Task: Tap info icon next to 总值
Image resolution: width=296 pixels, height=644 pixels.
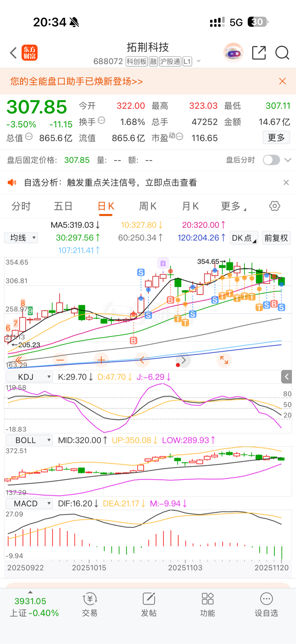Action: (x=29, y=136)
